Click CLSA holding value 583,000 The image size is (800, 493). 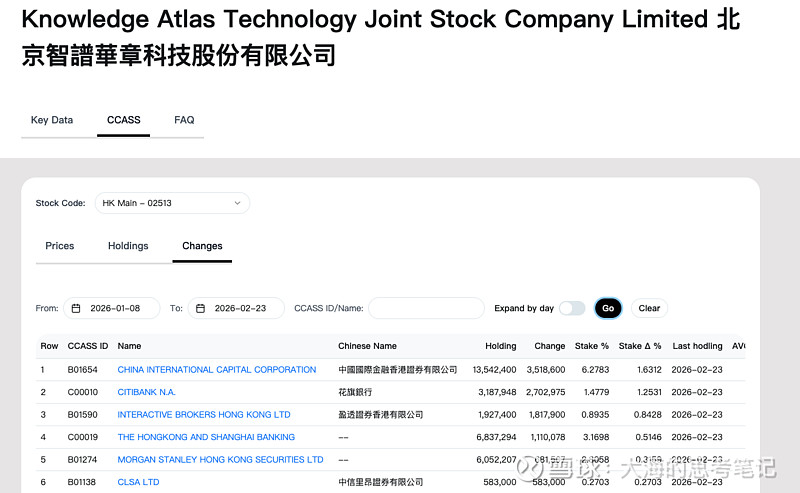coord(499,482)
